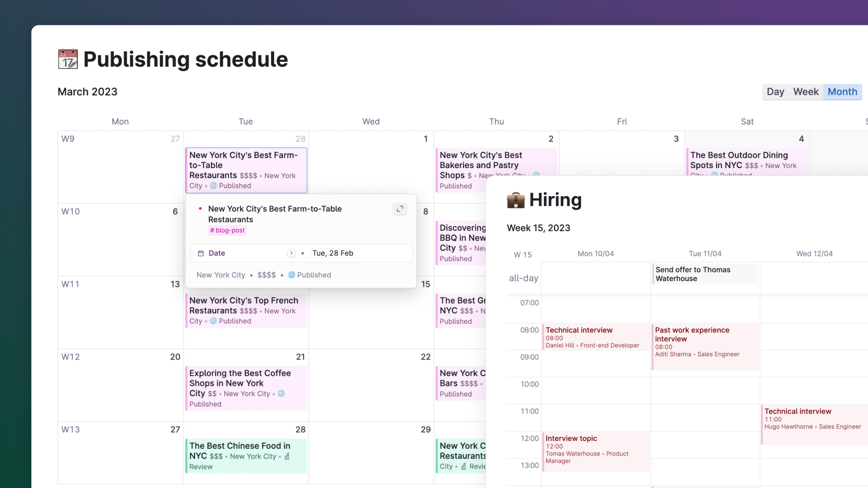The image size is (868, 488).
Task: Select the day cell for Friday 3
Action: coord(622,154)
